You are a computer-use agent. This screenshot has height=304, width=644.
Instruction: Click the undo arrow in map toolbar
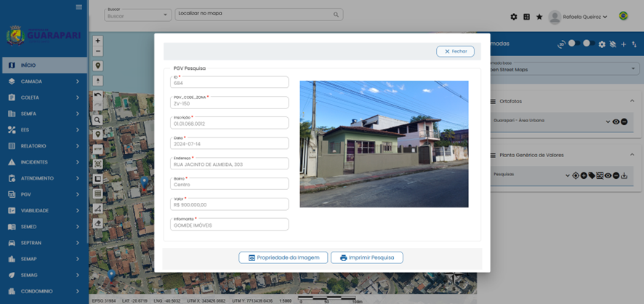pyautogui.click(x=98, y=95)
